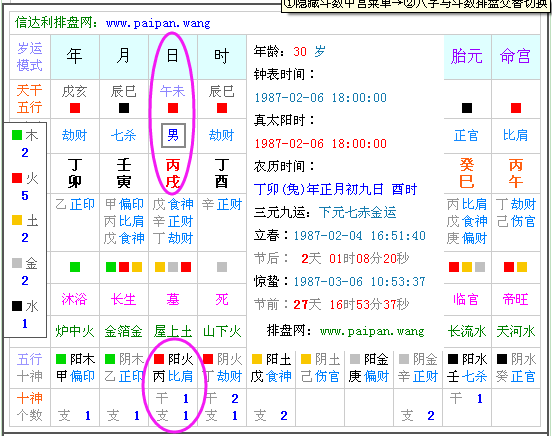Click the 金箔金 nayin label
This screenshot has width=552, height=436.
(124, 331)
